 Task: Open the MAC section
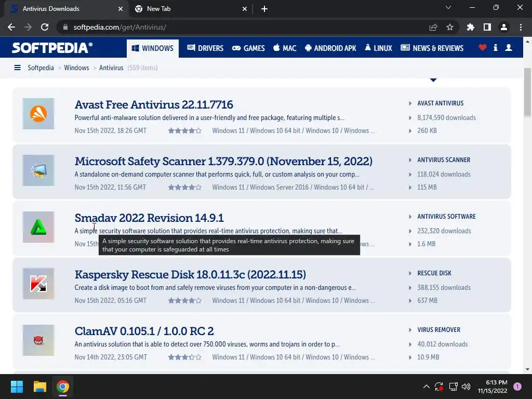tap(285, 48)
